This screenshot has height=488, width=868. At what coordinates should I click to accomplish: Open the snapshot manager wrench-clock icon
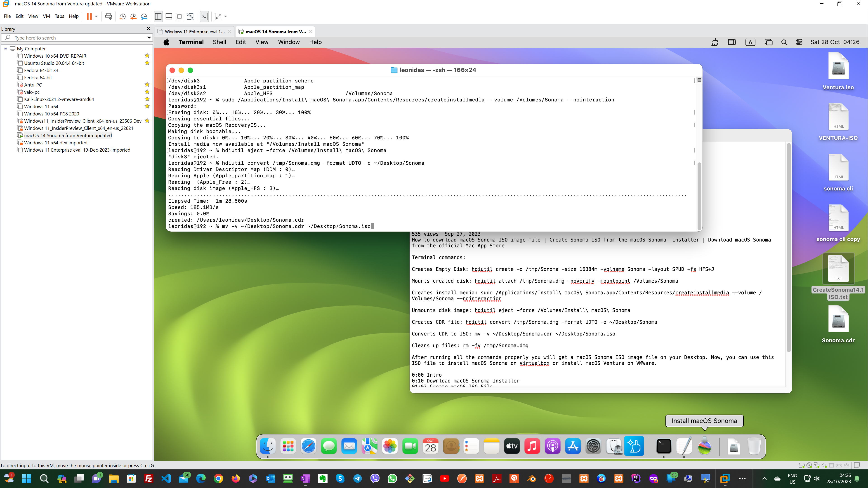pos(144,16)
